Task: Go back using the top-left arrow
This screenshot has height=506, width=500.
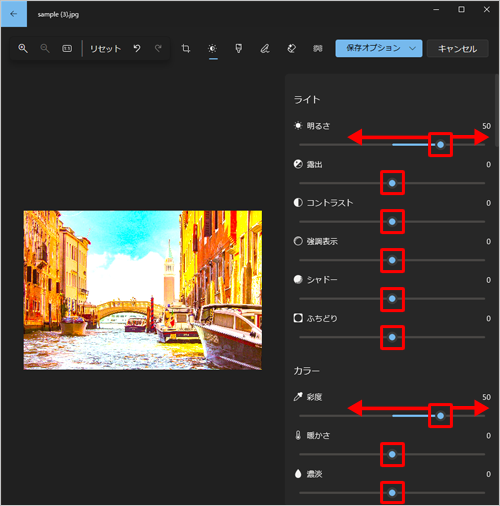Action: [x=14, y=14]
